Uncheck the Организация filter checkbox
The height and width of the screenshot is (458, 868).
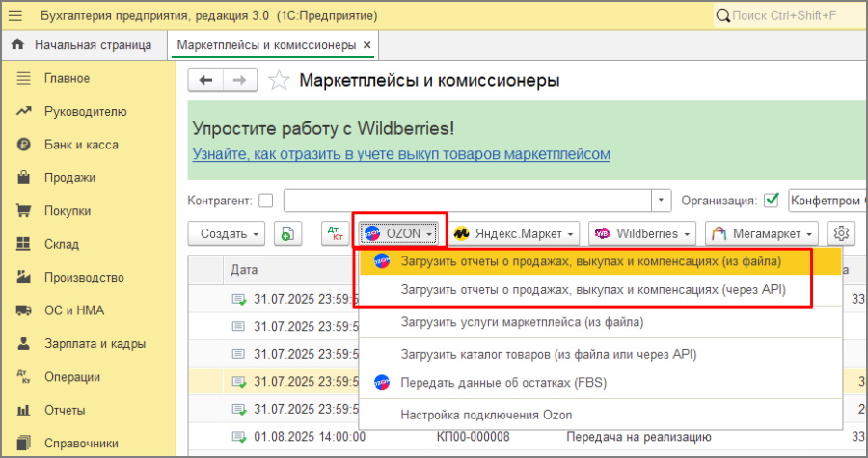point(771,201)
